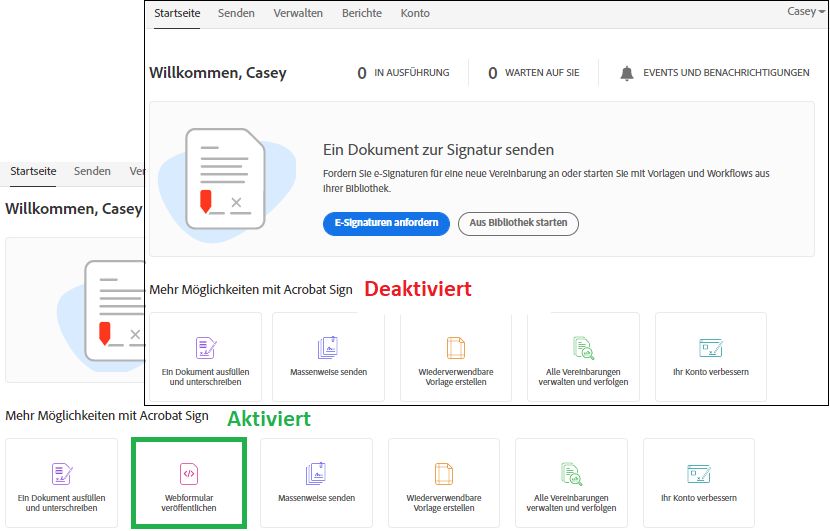830x531 pixels.
Task: Click 'Ihr Konto verbessern' label in Aktiviert row
Action: pos(699,498)
